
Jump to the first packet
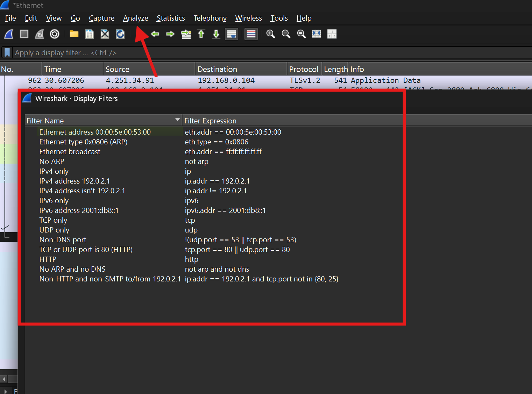[201, 34]
